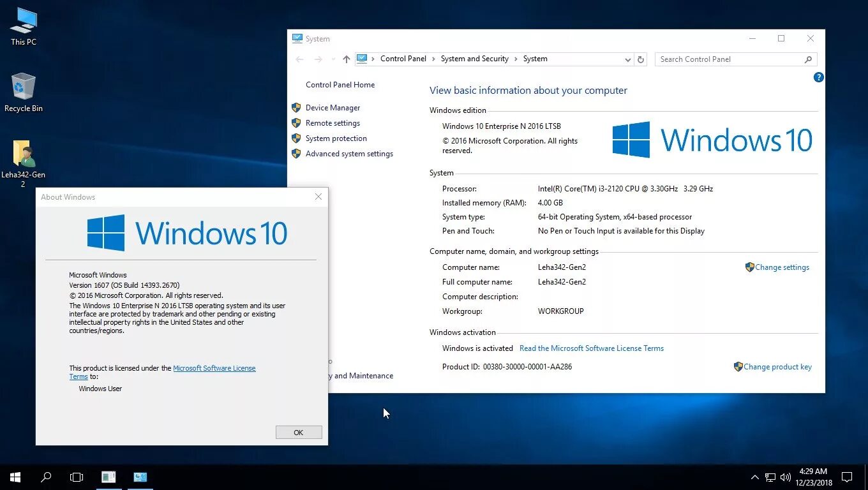Image resolution: width=868 pixels, height=490 pixels.
Task: Click the computer icon in address bar
Action: 362,59
